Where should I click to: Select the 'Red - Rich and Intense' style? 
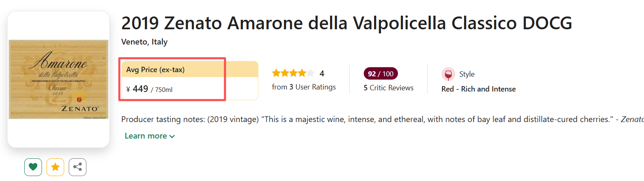pos(478,89)
